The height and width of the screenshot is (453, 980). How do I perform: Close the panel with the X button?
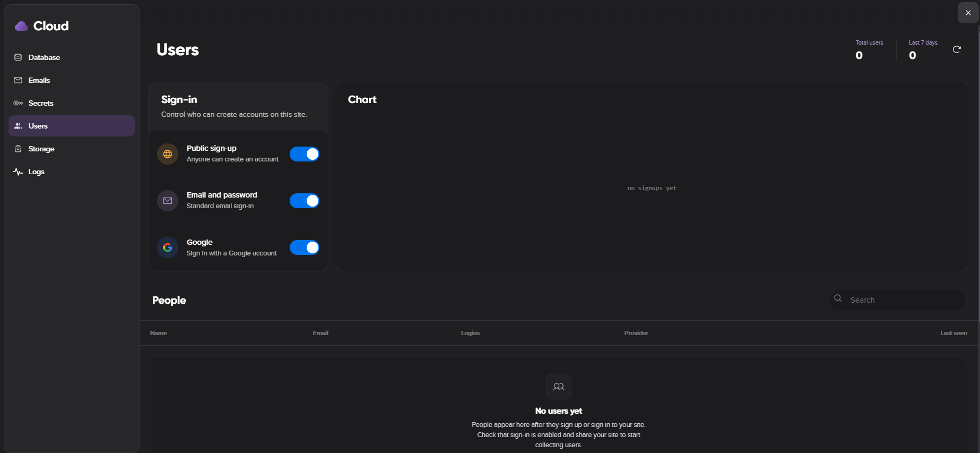click(x=968, y=13)
